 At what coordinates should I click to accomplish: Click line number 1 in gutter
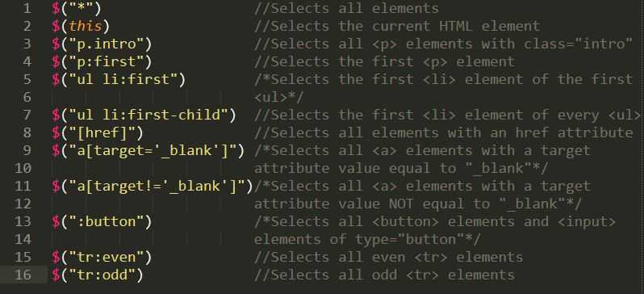[27, 8]
